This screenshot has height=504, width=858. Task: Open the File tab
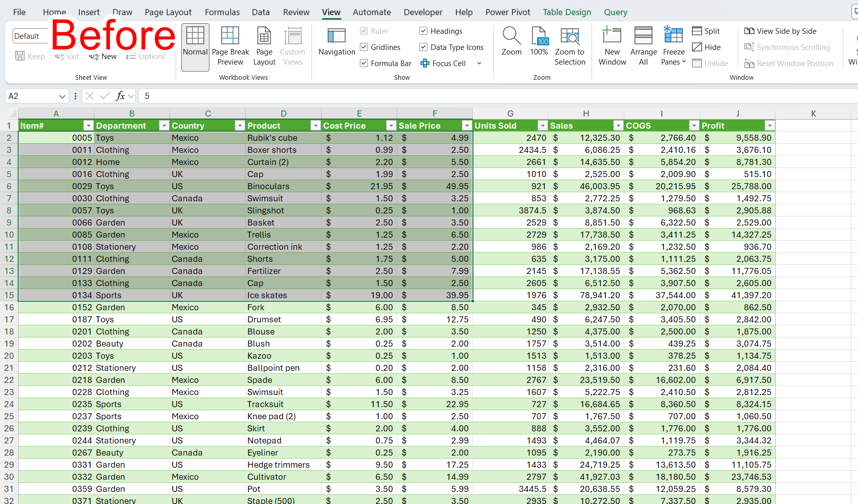(x=19, y=12)
